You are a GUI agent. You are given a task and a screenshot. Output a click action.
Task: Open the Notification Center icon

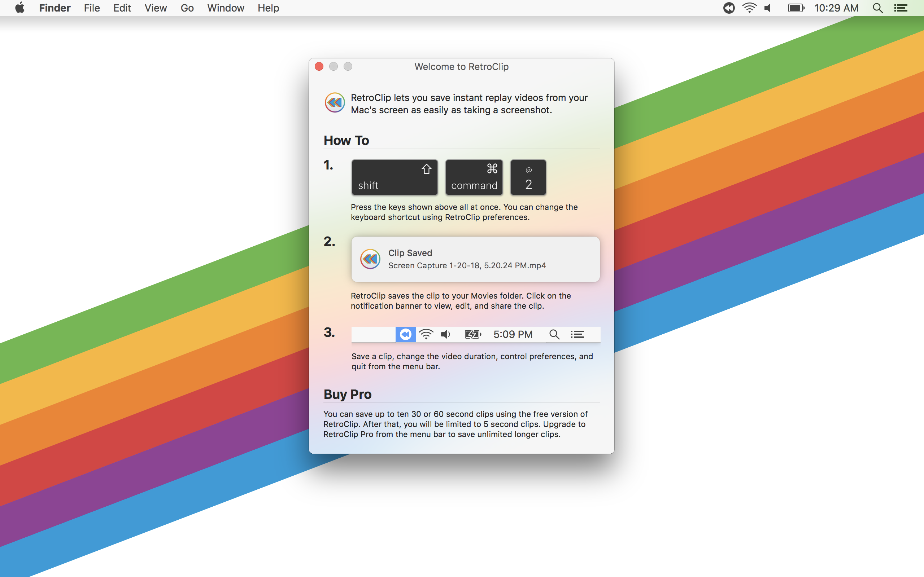pyautogui.click(x=901, y=8)
